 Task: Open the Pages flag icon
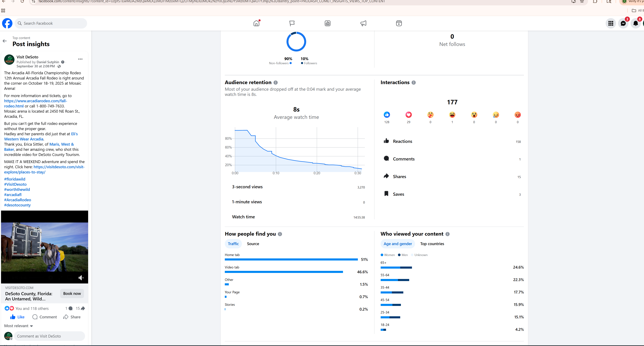pyautogui.click(x=292, y=23)
